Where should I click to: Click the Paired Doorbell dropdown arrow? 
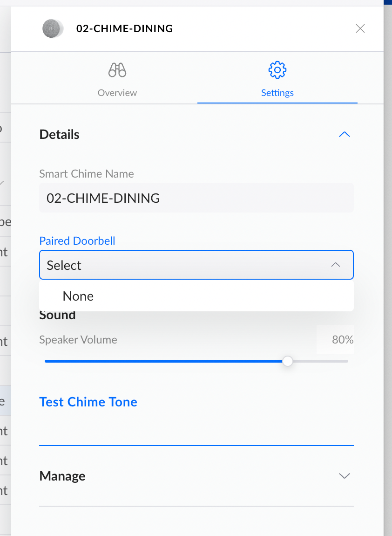(x=335, y=265)
